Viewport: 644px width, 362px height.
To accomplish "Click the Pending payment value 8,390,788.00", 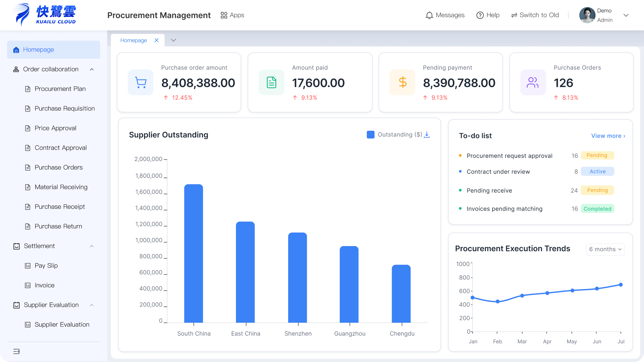I will point(459,83).
